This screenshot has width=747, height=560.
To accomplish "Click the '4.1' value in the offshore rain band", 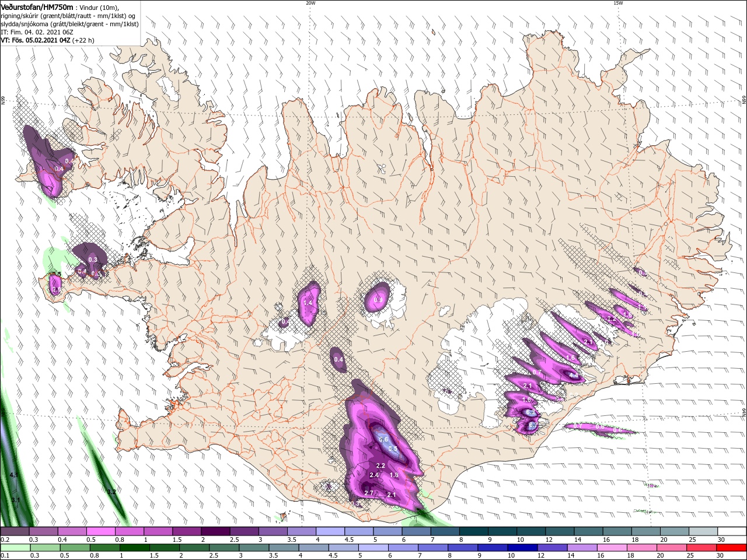I will 15,475.
